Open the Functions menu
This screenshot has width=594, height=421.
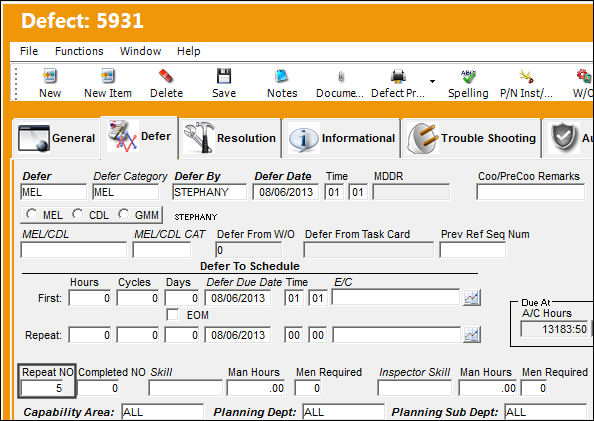pyautogui.click(x=79, y=51)
